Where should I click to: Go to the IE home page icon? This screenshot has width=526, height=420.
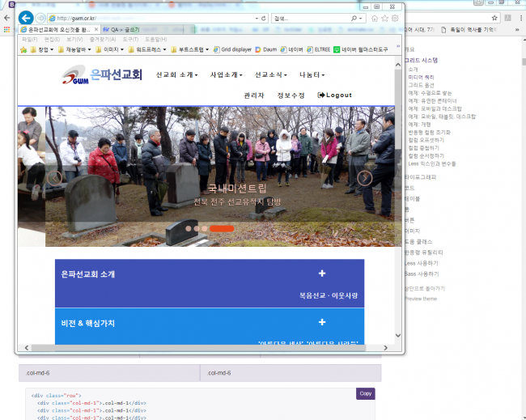(375, 19)
